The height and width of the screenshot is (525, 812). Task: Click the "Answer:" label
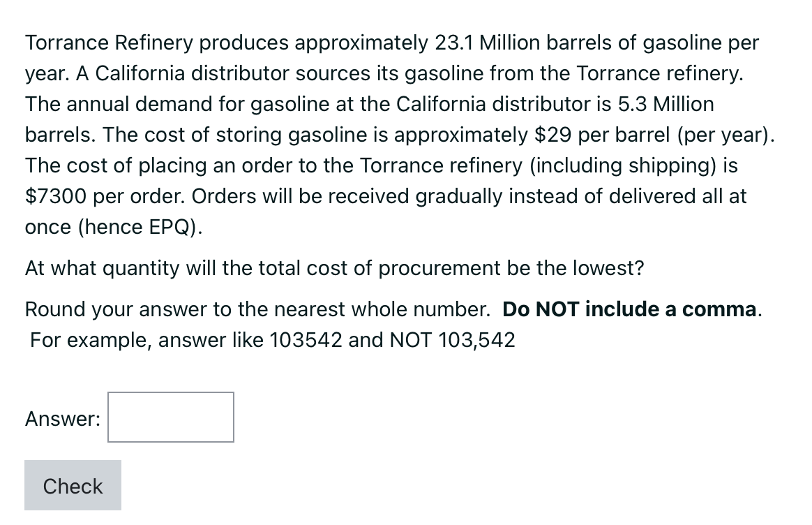(x=61, y=418)
